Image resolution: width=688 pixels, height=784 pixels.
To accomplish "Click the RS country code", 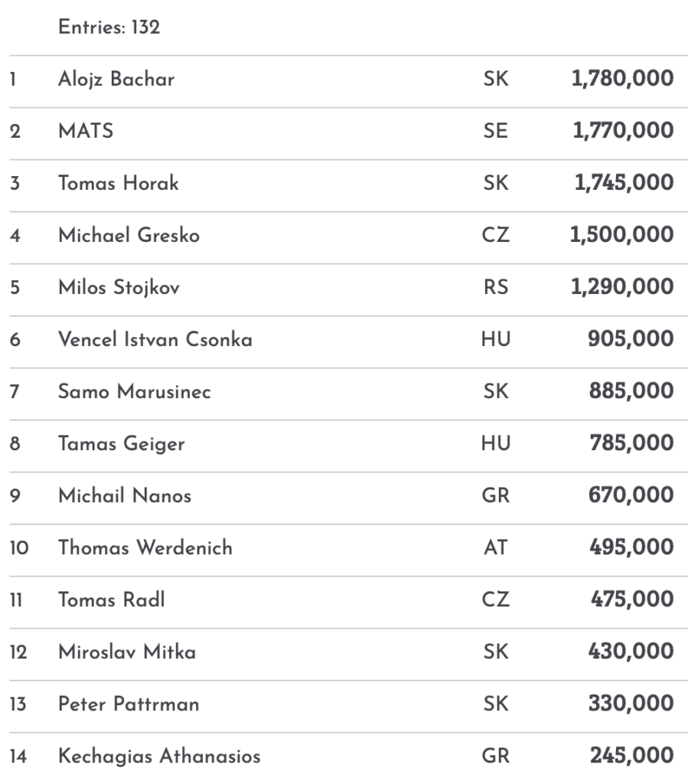I will point(495,287).
